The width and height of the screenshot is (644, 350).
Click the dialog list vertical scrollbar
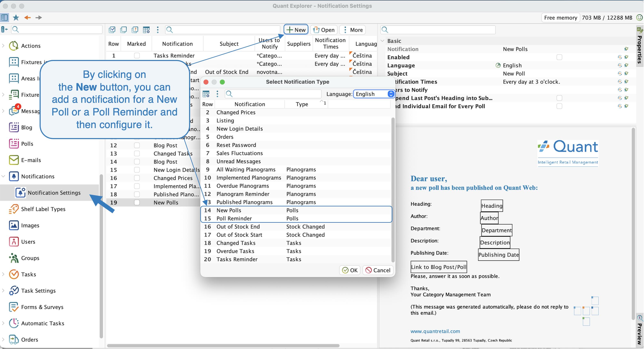[393, 190]
